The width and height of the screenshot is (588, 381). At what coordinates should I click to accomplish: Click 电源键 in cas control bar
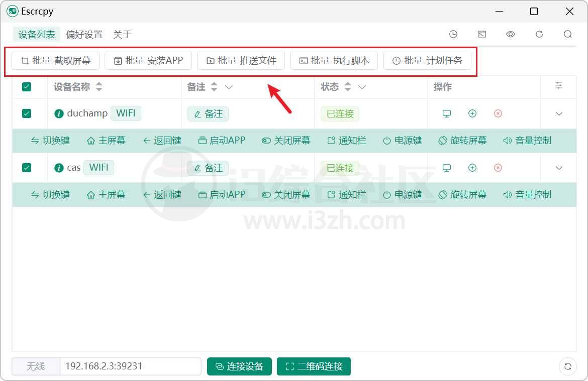(403, 195)
